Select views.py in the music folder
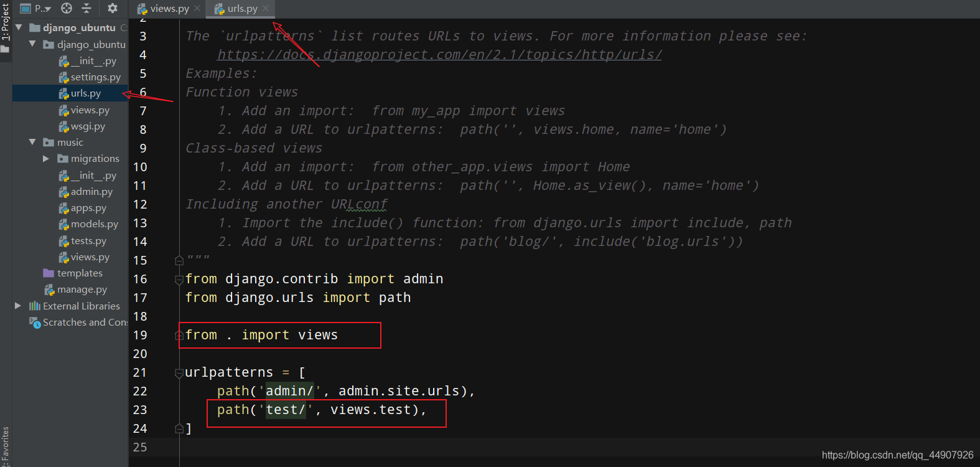This screenshot has width=980, height=467. (x=90, y=257)
